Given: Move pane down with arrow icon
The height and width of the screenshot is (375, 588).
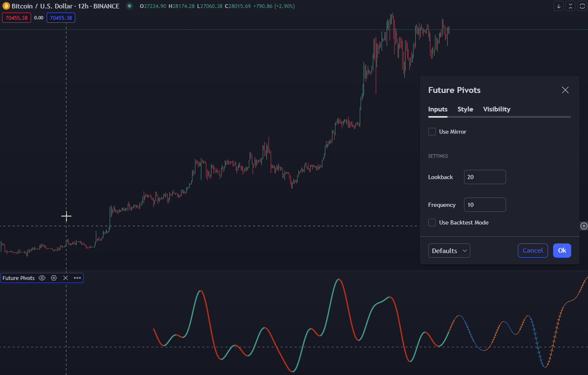Looking at the screenshot, I should [x=558, y=6].
